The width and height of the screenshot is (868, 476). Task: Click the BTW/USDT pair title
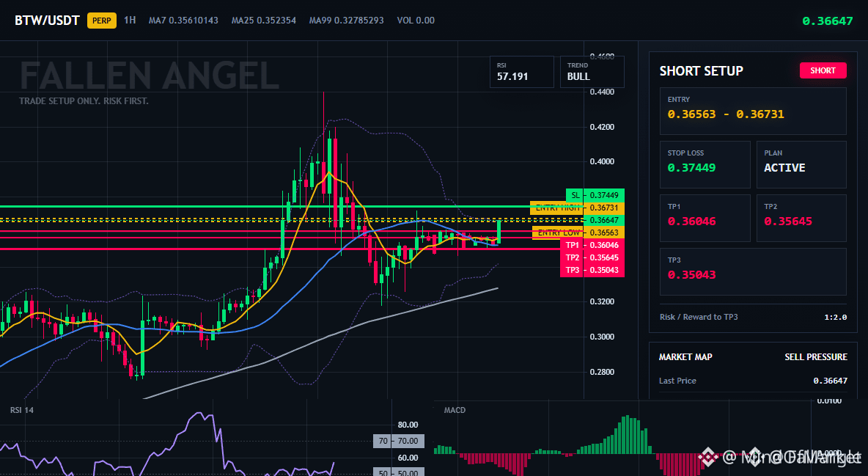click(47, 21)
